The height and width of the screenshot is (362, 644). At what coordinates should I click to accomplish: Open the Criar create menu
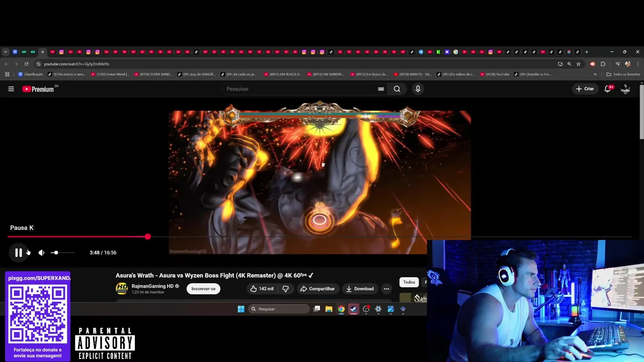pyautogui.click(x=585, y=89)
